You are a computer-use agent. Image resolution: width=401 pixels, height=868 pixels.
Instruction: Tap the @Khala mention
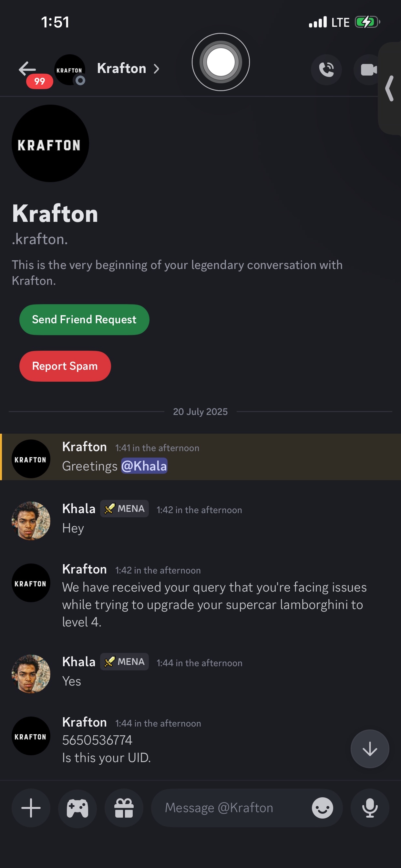pyautogui.click(x=144, y=466)
